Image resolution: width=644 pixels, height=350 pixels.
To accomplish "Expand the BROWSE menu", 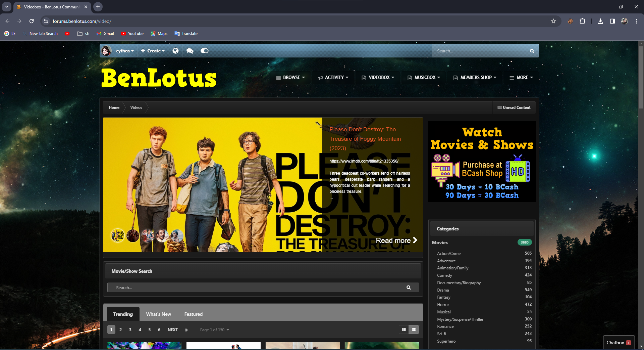I will 290,77.
